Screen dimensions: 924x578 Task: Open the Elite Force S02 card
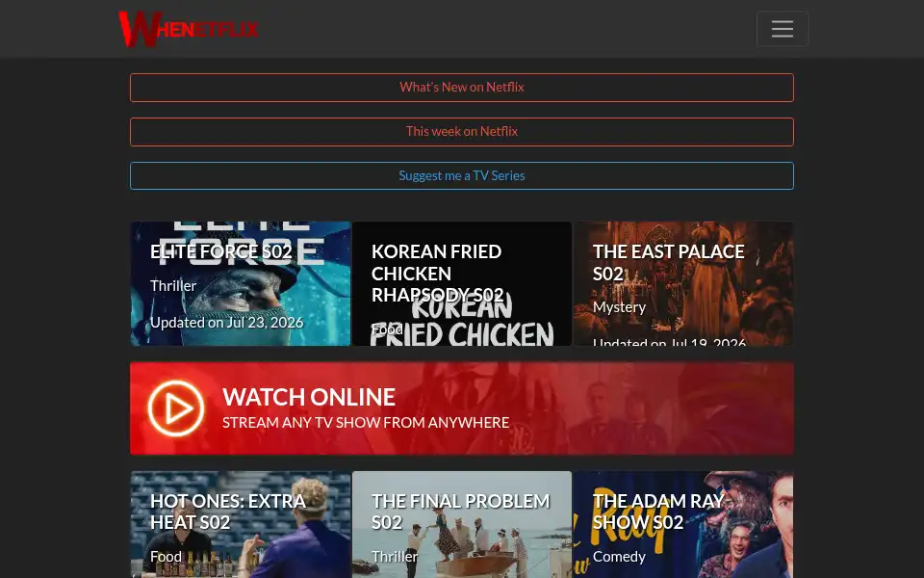(x=241, y=283)
